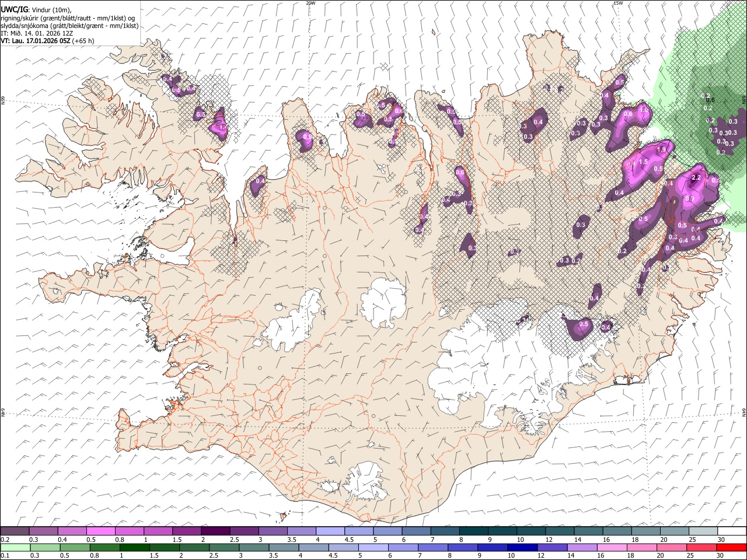Select the dark teal 8 snow scale swatch
The image size is (747, 560).
coord(473,531)
